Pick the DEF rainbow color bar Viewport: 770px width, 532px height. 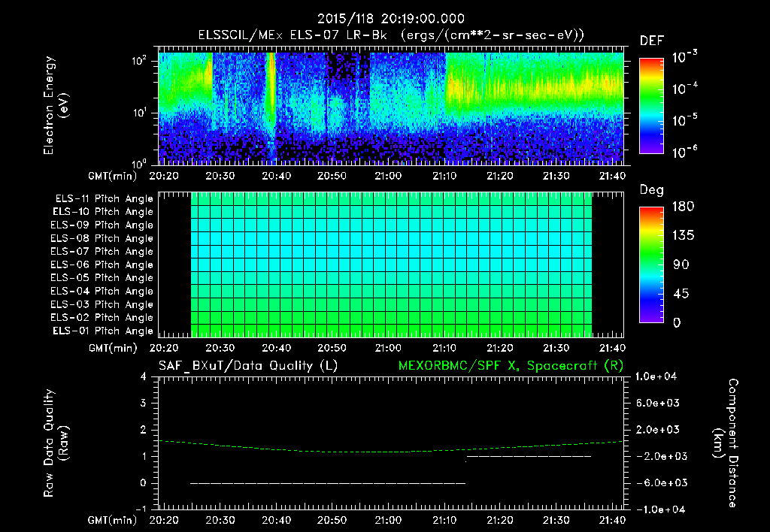click(x=651, y=105)
